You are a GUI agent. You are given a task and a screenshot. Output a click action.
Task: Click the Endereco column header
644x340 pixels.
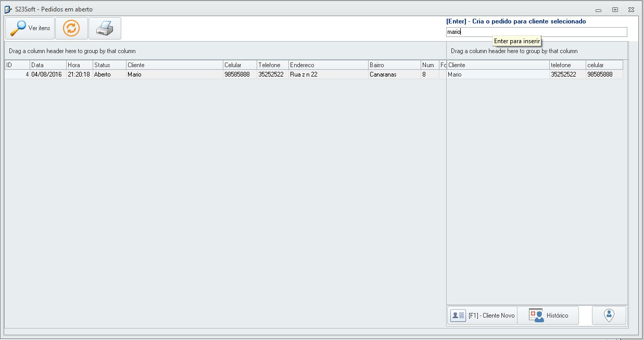point(328,65)
